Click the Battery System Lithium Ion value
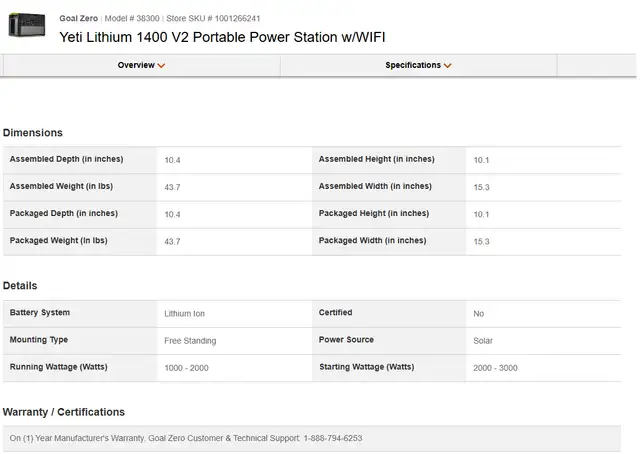Image resolution: width=640 pixels, height=454 pixels. [x=184, y=314]
